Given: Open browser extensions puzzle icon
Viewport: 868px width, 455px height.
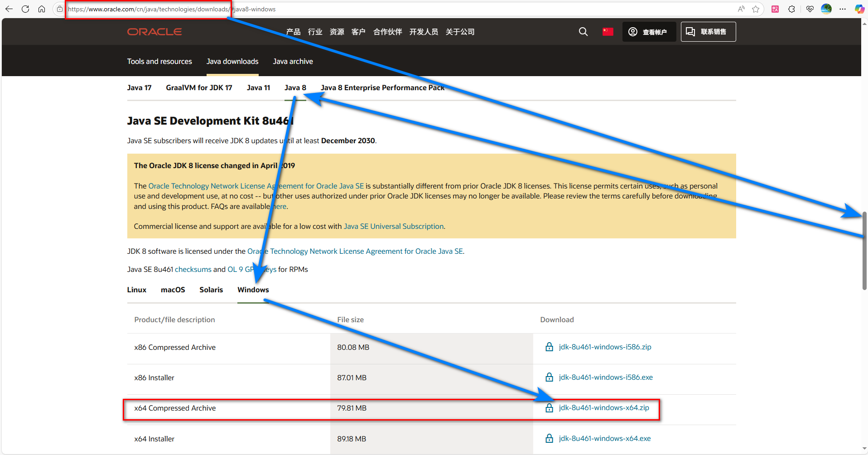Looking at the screenshot, I should pyautogui.click(x=792, y=9).
